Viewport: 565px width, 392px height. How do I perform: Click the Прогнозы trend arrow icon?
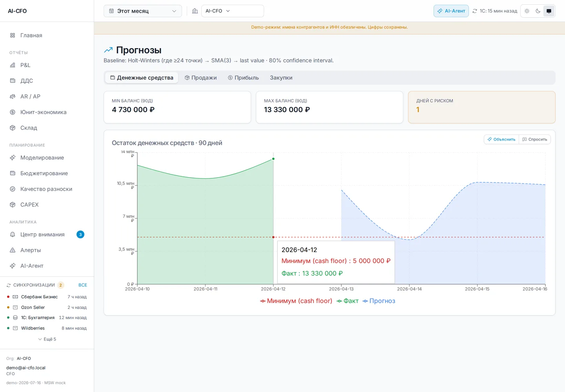point(108,50)
